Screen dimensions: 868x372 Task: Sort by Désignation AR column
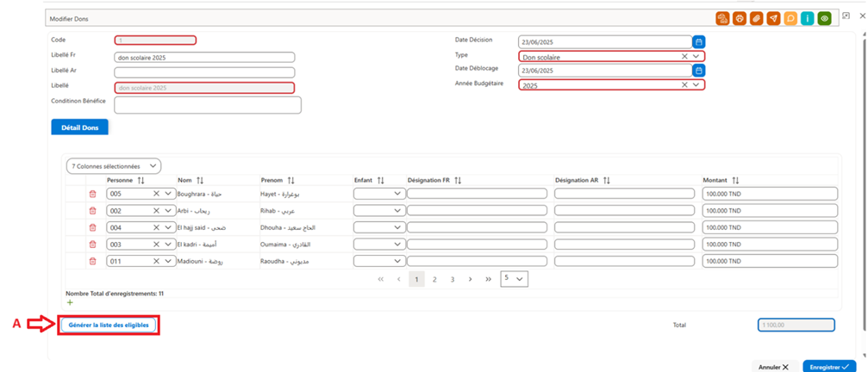607,181
